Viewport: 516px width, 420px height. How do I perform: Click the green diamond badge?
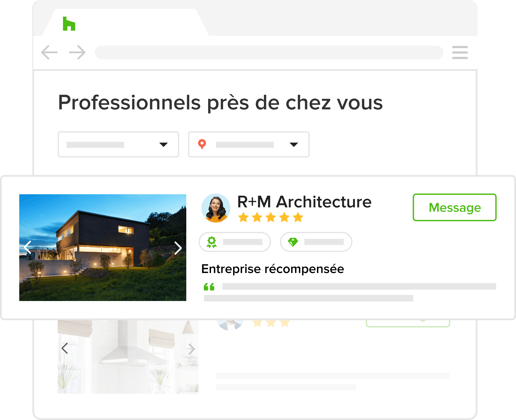click(293, 242)
